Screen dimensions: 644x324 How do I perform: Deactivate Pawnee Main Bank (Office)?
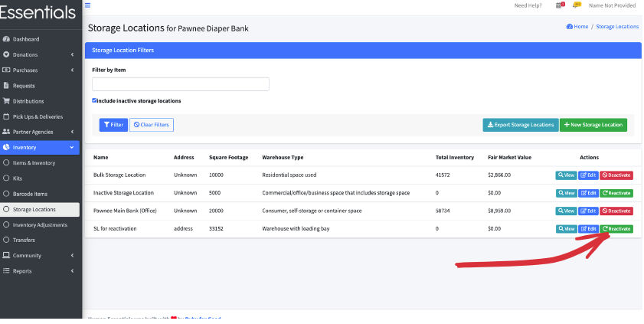(616, 211)
